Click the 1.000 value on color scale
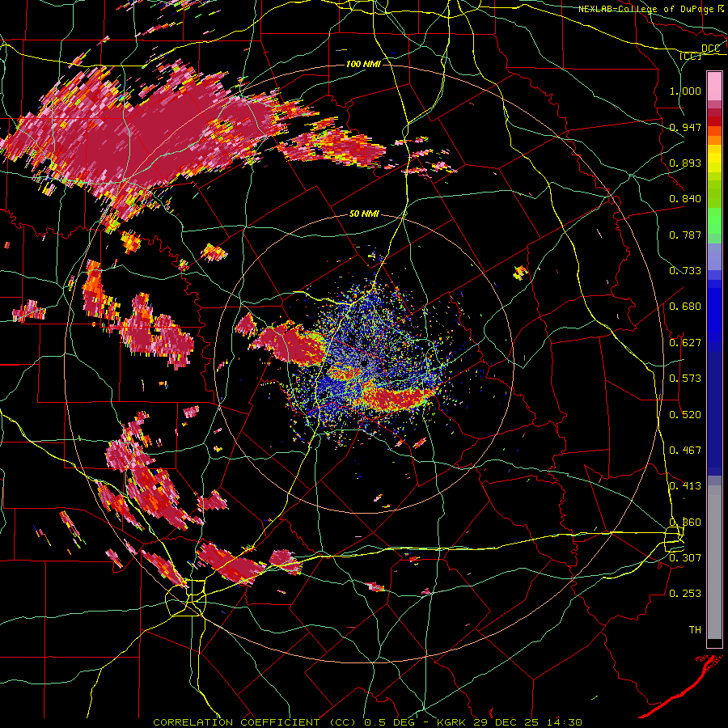728x728 pixels. coord(685,91)
